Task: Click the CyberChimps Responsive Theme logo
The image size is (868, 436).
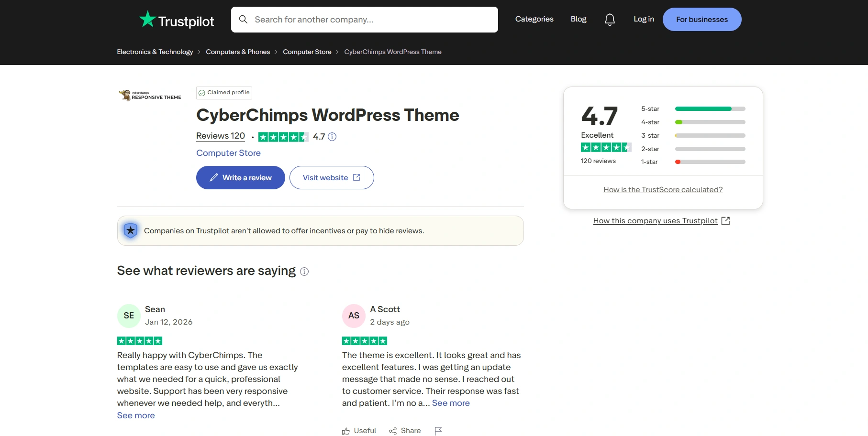Action: tap(150, 95)
